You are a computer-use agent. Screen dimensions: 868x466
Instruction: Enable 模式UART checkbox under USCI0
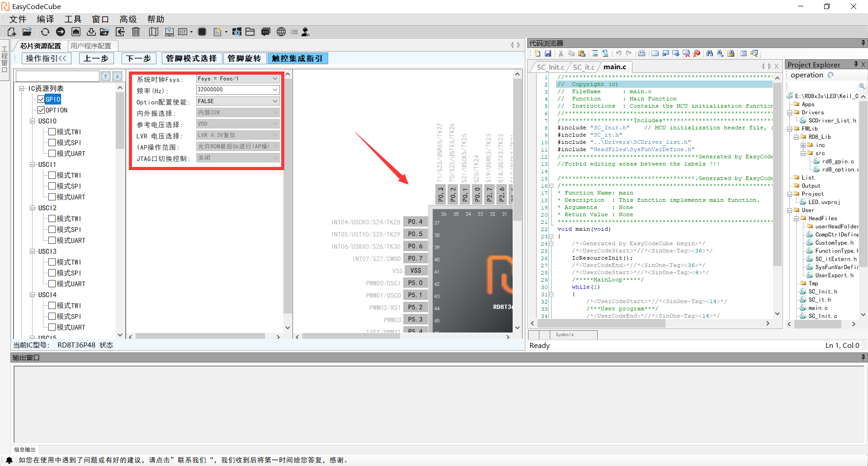pos(52,153)
